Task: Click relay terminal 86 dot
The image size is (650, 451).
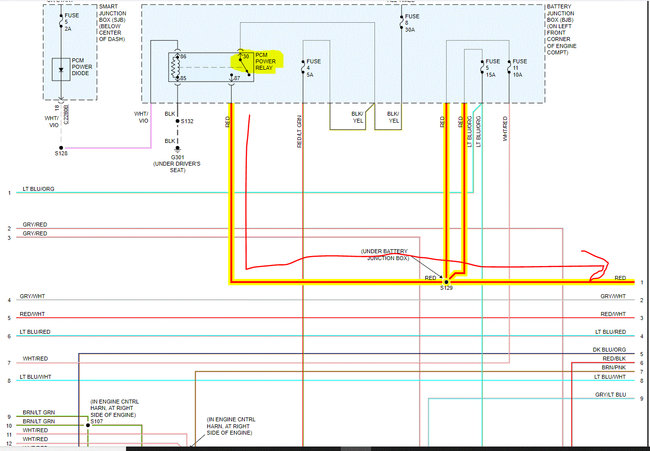Action: tap(178, 56)
